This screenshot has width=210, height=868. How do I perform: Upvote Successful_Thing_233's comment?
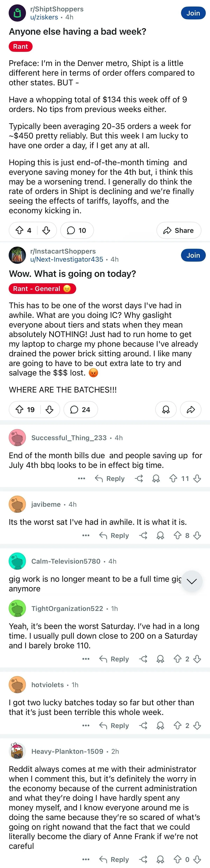coord(173,478)
